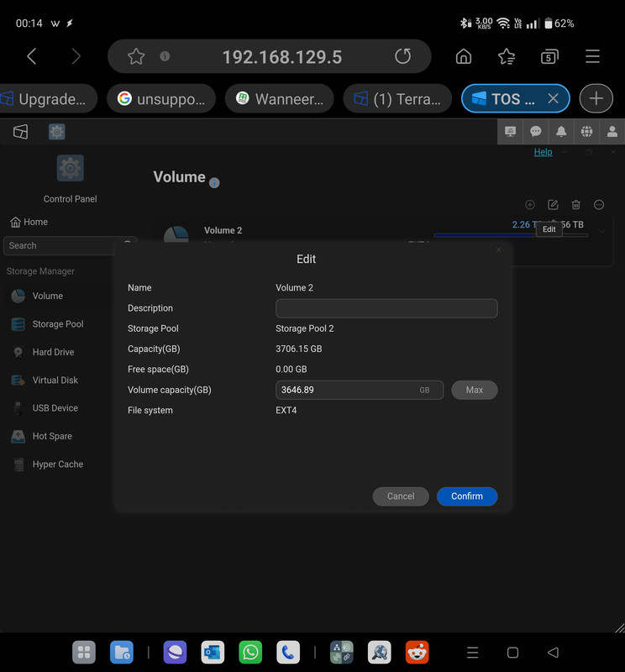Image resolution: width=625 pixels, height=672 pixels.
Task: Click delete volume trash icon
Action: (575, 205)
